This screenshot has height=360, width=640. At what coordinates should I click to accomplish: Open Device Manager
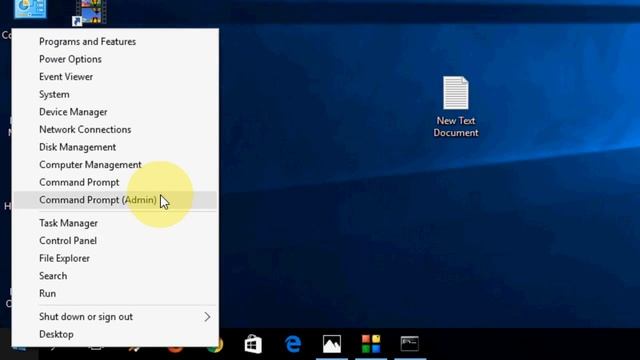click(115, 112)
